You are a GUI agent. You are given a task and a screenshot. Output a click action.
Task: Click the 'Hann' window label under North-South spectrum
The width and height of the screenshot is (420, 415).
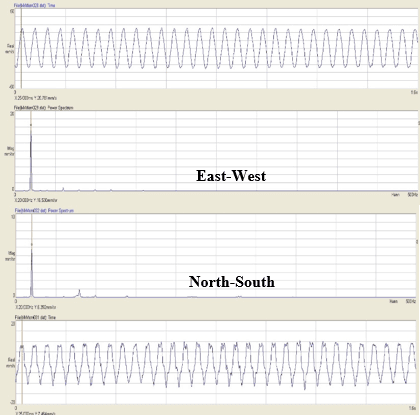394,301
